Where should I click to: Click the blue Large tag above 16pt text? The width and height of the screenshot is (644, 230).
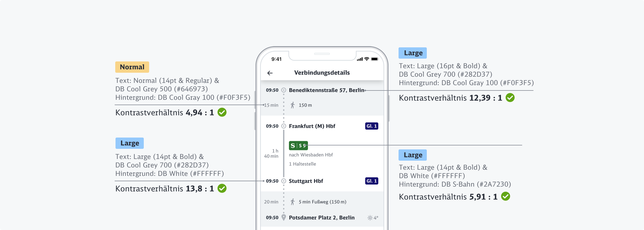tap(413, 53)
